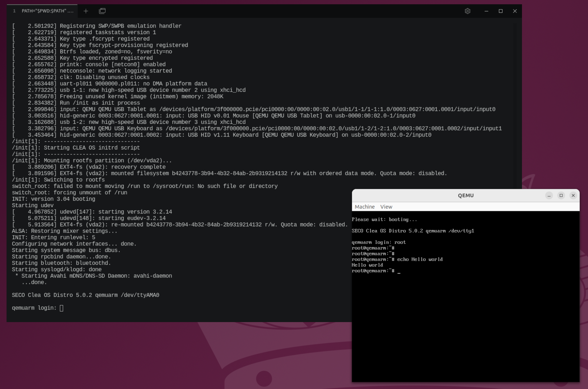Screen dimensions: 588x389
Task: Click the SECO Clea OS Distro banner line
Action: pyautogui.click(x=85, y=295)
